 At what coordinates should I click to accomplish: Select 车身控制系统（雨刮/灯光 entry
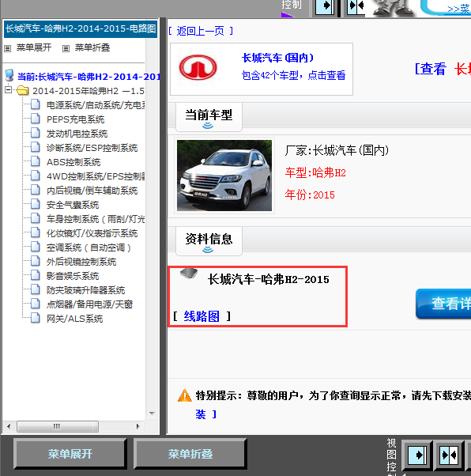[x=96, y=219]
